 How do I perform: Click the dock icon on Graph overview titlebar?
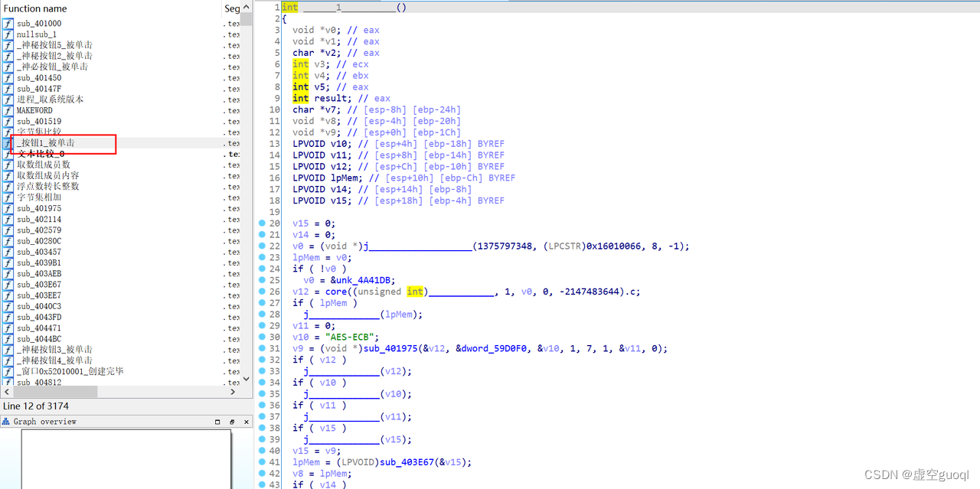click(217, 421)
